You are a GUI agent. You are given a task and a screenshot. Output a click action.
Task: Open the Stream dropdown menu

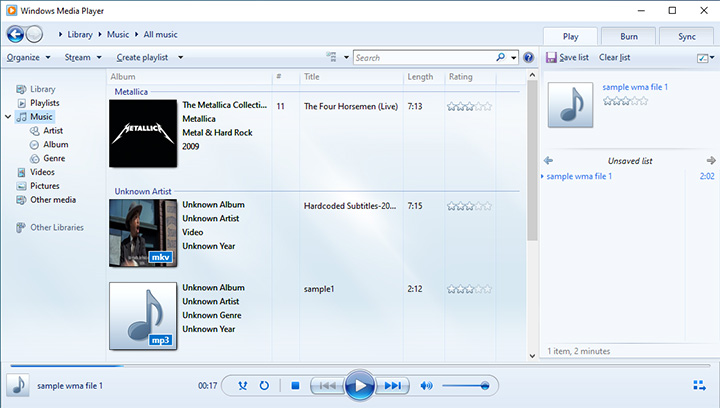pos(83,57)
